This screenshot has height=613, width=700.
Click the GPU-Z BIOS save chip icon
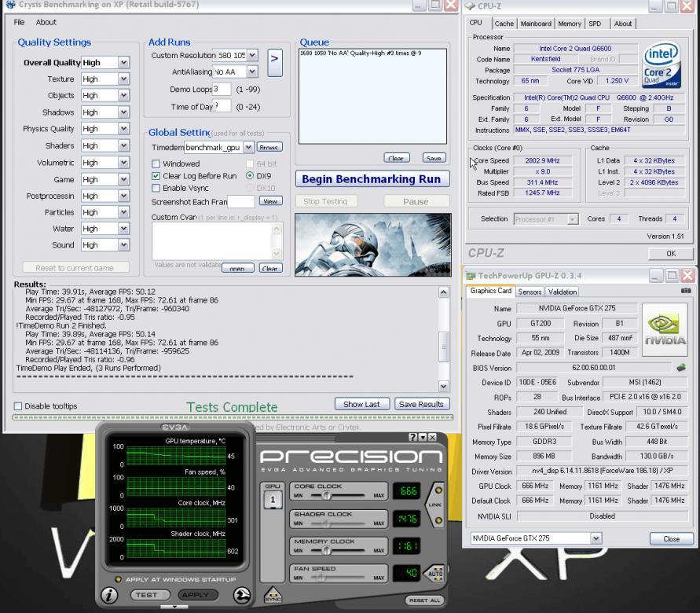tap(681, 368)
